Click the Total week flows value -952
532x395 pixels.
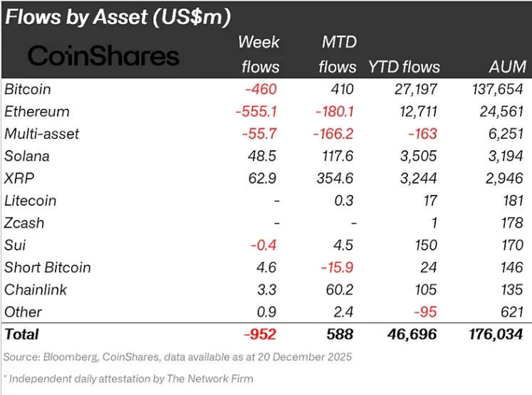pyautogui.click(x=259, y=334)
